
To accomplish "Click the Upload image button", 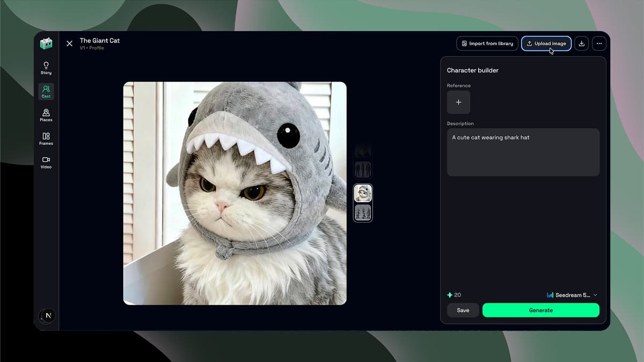I will click(546, 43).
